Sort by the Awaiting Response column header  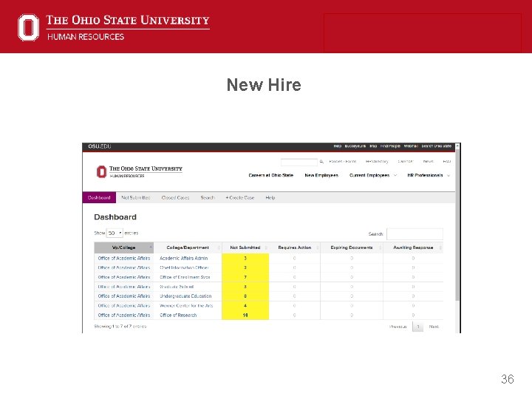(413, 248)
